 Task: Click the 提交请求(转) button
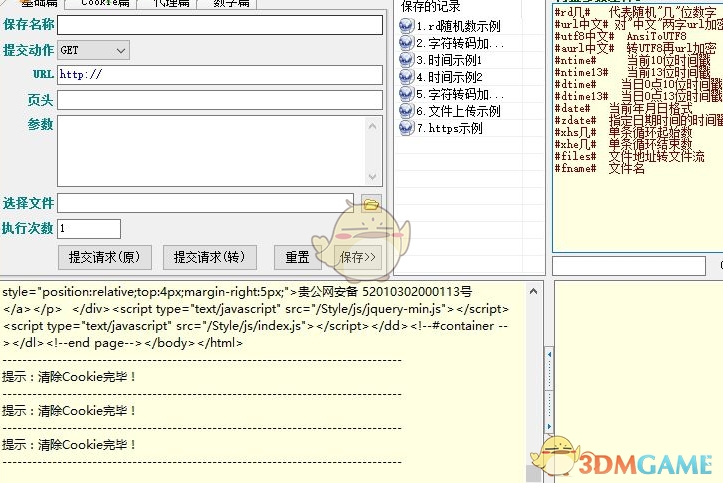210,257
